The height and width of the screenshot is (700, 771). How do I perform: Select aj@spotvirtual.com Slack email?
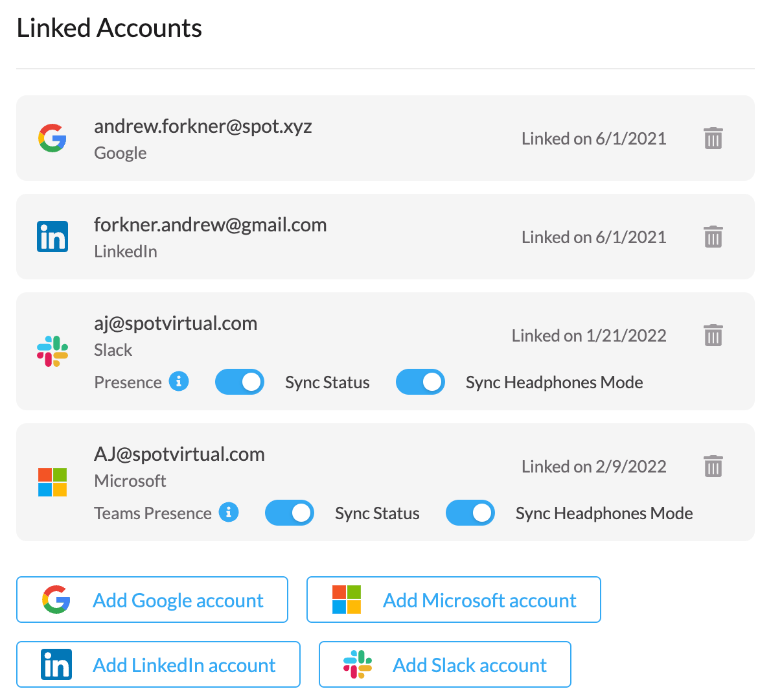tap(176, 323)
